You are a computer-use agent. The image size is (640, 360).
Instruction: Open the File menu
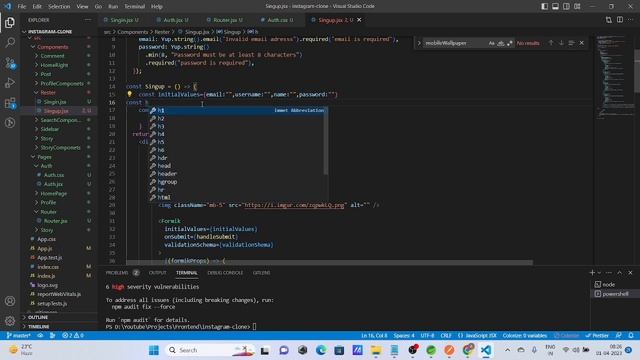tap(22, 7)
